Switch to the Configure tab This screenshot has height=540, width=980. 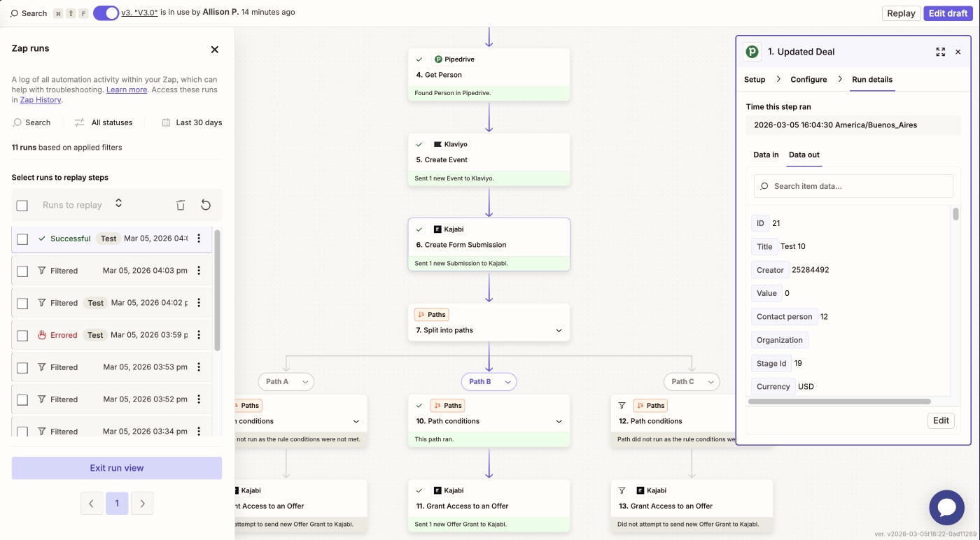(808, 80)
